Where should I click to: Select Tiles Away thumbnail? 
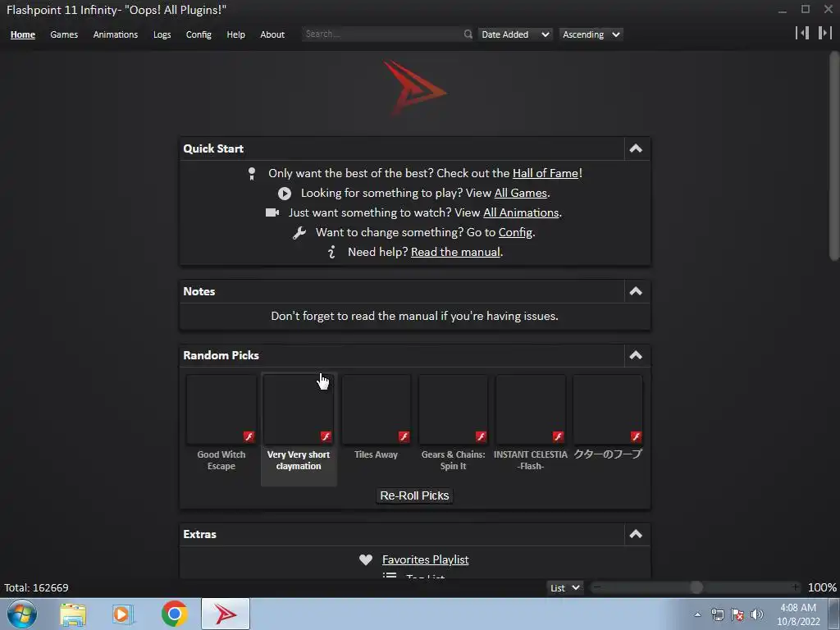tap(376, 410)
